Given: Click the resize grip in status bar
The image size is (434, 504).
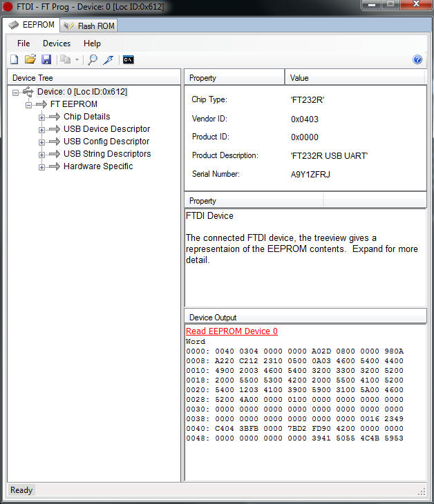Looking at the screenshot, I should click(x=422, y=492).
